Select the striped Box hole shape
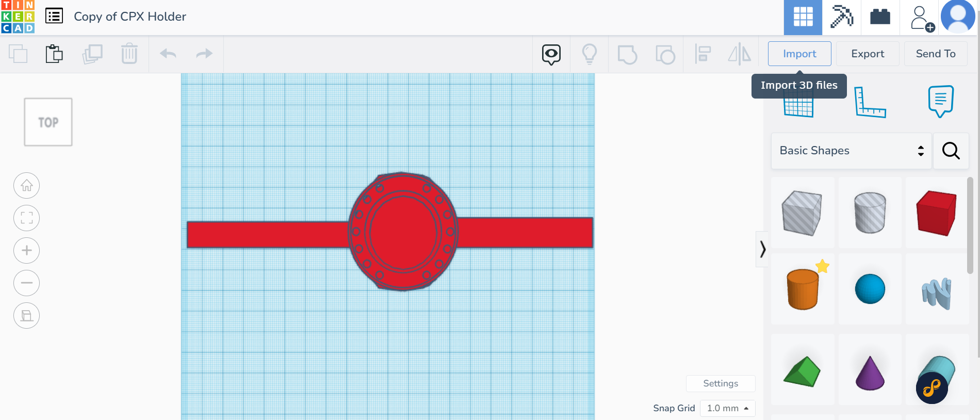This screenshot has width=980, height=420. coord(803,213)
